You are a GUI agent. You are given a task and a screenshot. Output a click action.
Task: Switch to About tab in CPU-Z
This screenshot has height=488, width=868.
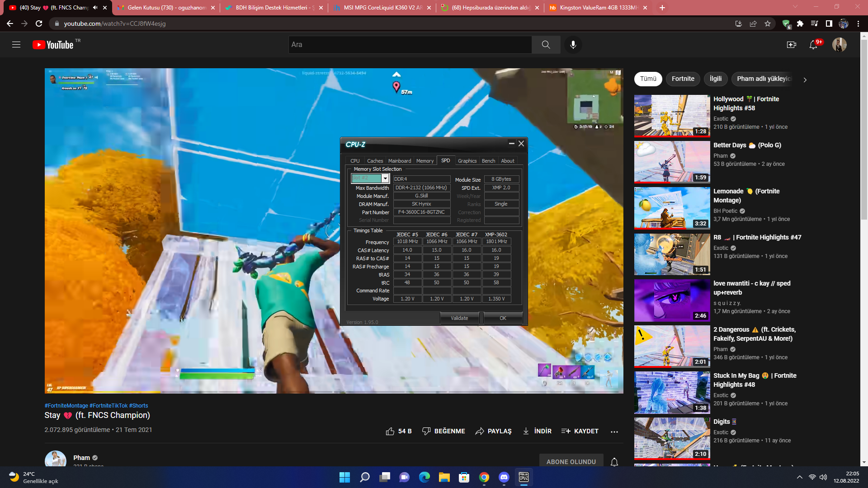[x=507, y=161]
